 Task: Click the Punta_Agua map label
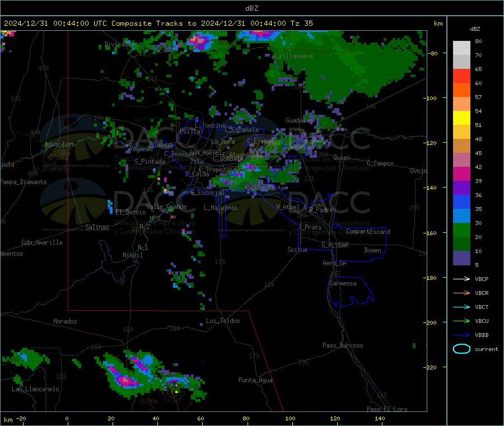tap(255, 380)
